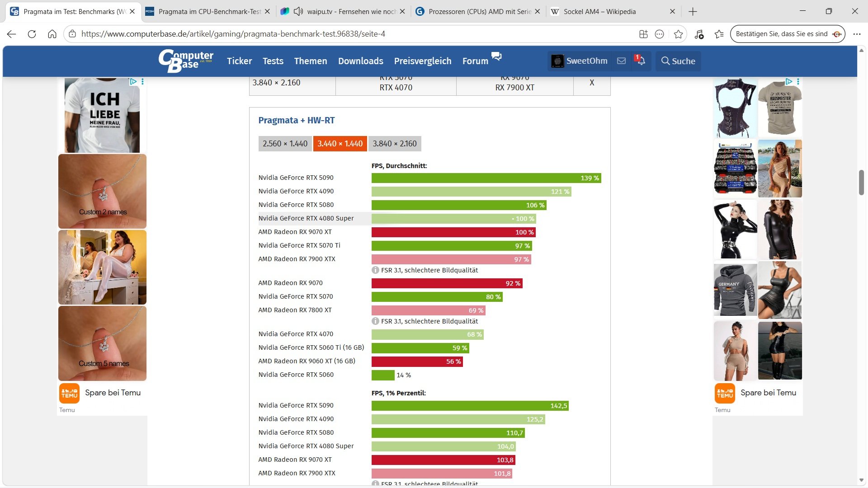Click the 1% Perzentil RTX 5090 142,5 bar
The image size is (868, 488).
[x=470, y=406]
